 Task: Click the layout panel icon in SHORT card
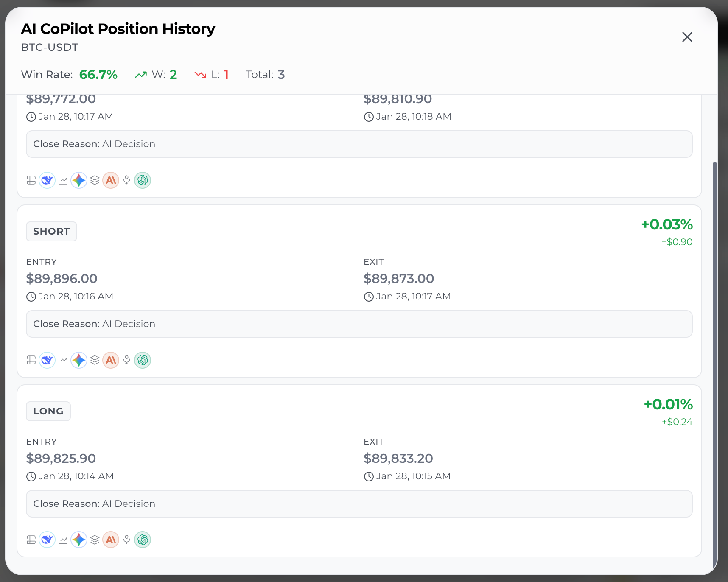tap(31, 360)
